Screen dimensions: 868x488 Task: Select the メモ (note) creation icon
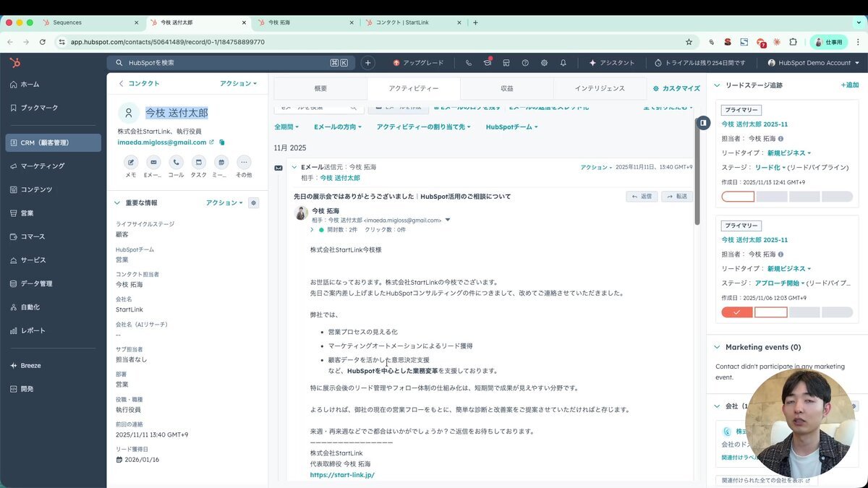(132, 162)
